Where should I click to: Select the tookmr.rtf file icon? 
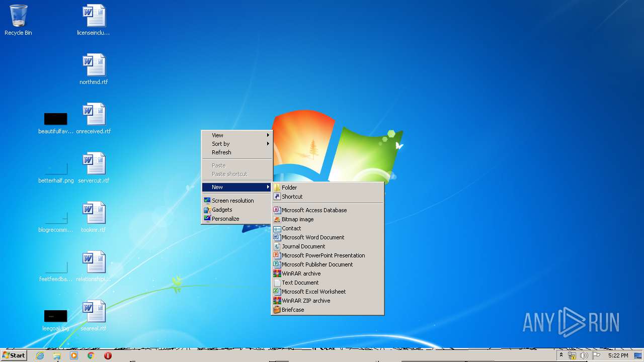pyautogui.click(x=94, y=217)
